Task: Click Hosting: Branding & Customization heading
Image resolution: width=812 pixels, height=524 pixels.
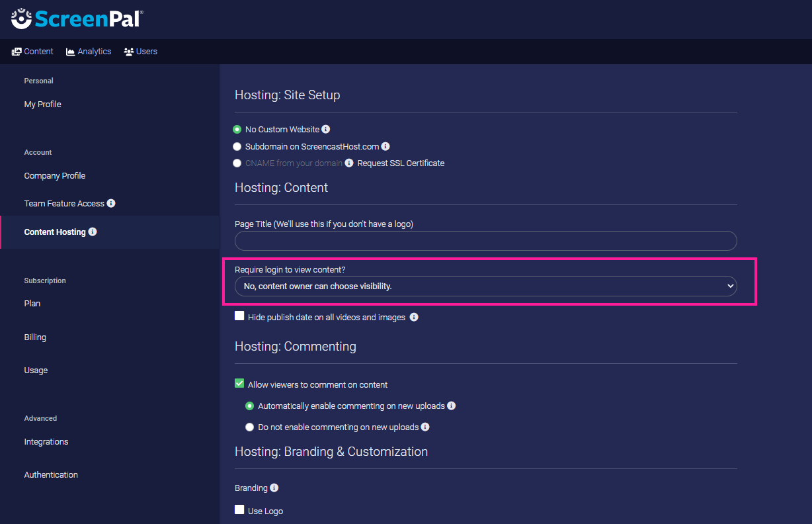Action: point(331,452)
